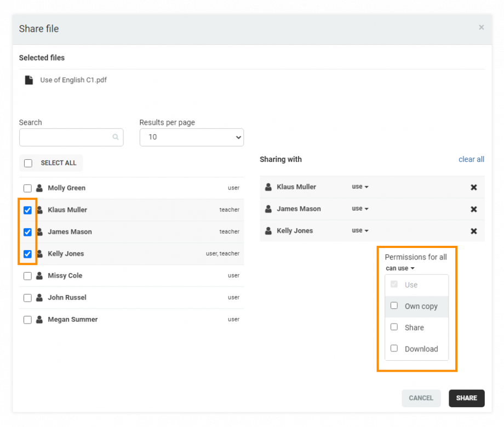Open the Results per page dropdown
The image size is (504, 427).
point(191,137)
